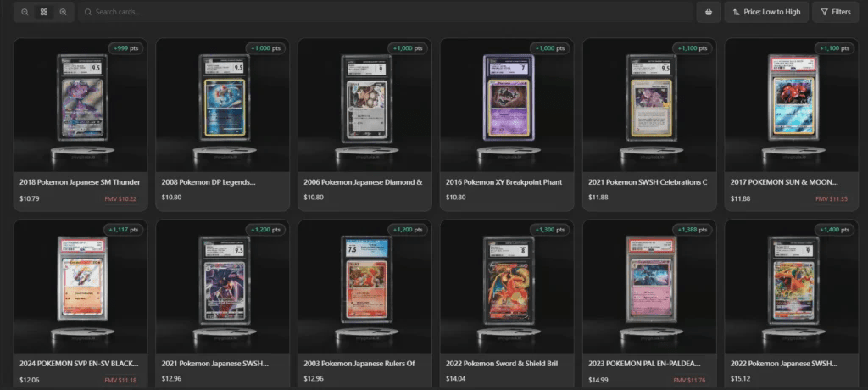868x390 pixels.
Task: Open the 2024 POKEMON SVP EN-SV BLACK card image
Action: point(81,287)
